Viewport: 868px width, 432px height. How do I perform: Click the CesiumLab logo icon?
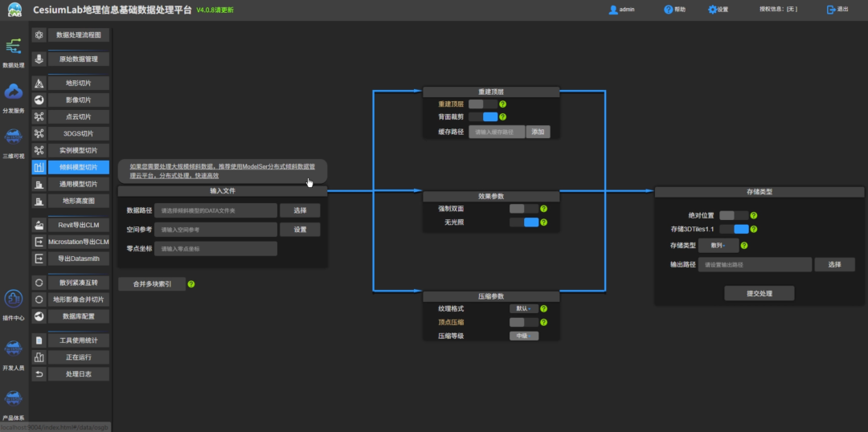point(15,10)
